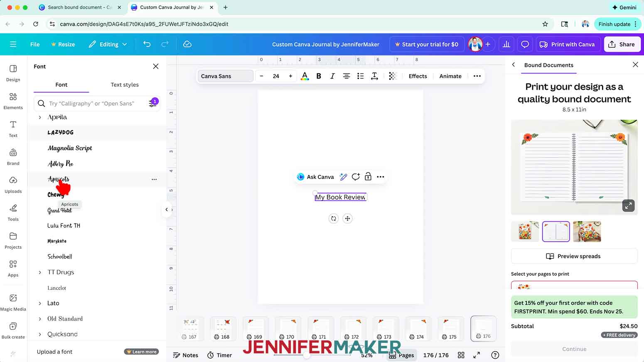This screenshot has width=644, height=362.
Task: Click the Share button
Action: (x=622, y=44)
